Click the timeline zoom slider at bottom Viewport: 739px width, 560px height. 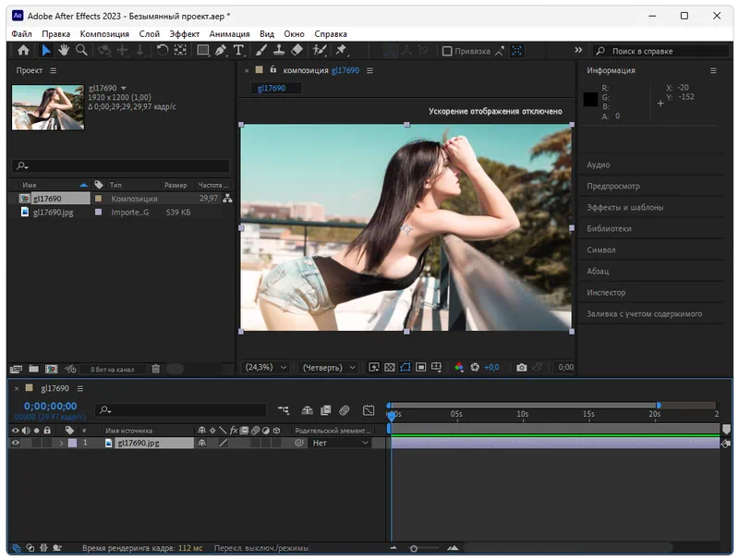413,549
